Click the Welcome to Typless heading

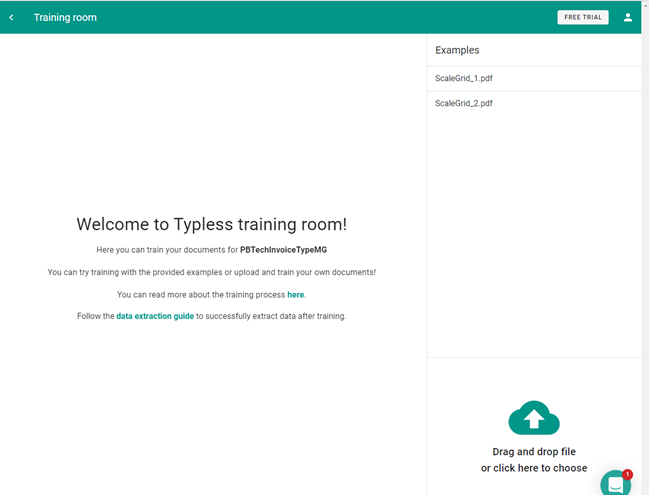[211, 225]
